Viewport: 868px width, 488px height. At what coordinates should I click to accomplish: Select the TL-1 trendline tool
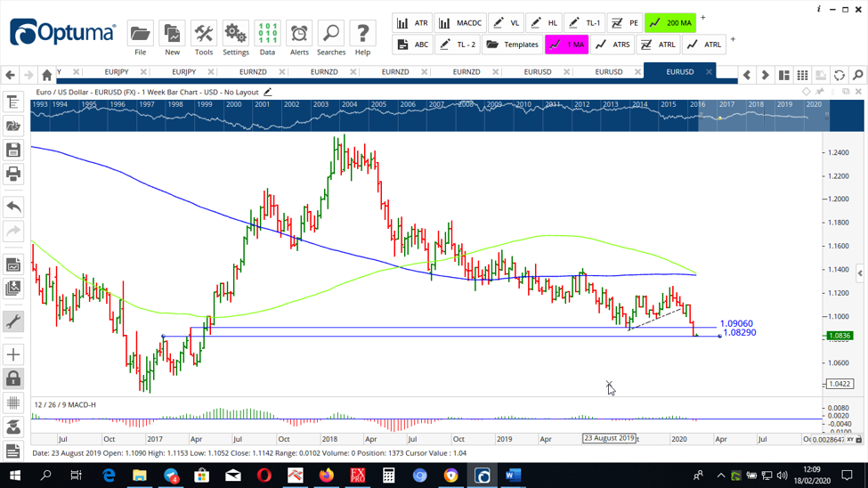pyautogui.click(x=585, y=23)
